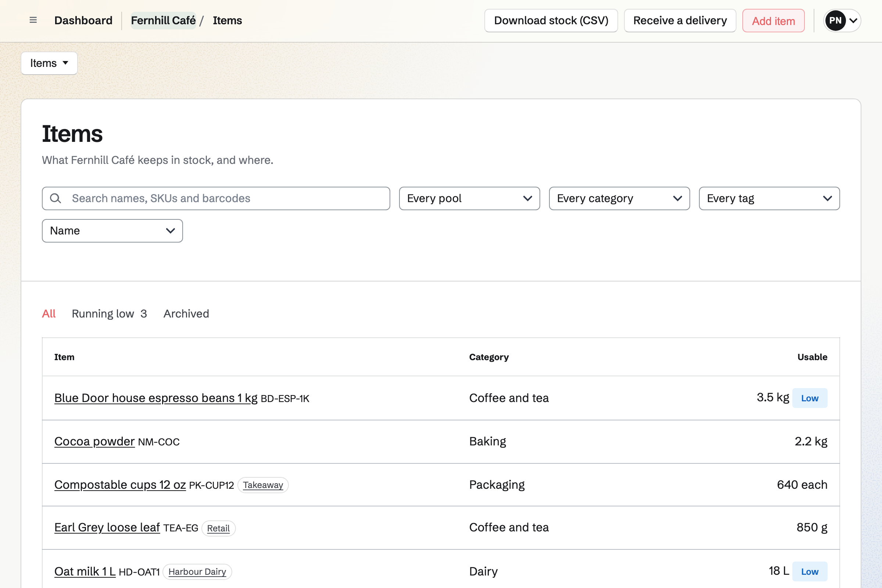Open the Every pool dropdown

coord(470,198)
